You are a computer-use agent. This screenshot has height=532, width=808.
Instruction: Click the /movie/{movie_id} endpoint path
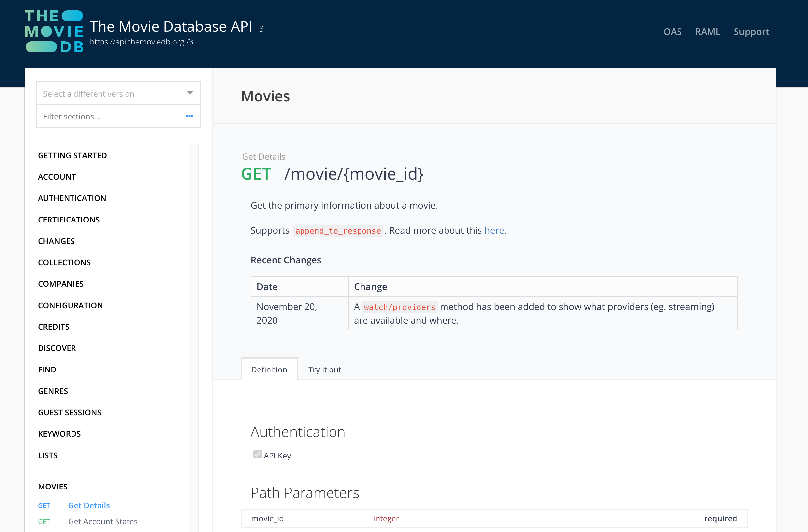354,174
